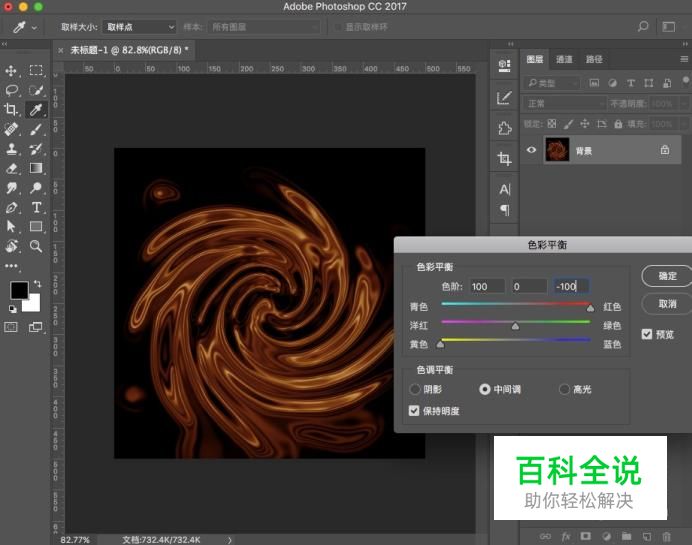Select the History Brush tool

[x=36, y=149]
